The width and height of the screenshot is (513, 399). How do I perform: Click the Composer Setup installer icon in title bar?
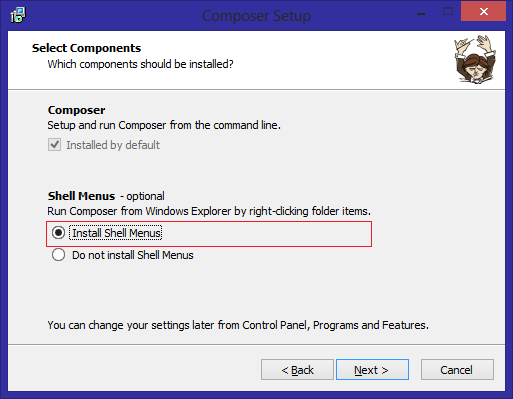18,15
